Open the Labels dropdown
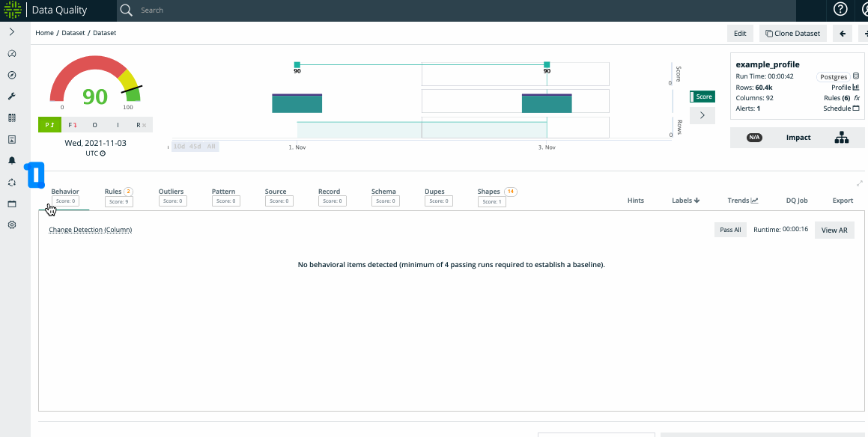 (x=685, y=201)
